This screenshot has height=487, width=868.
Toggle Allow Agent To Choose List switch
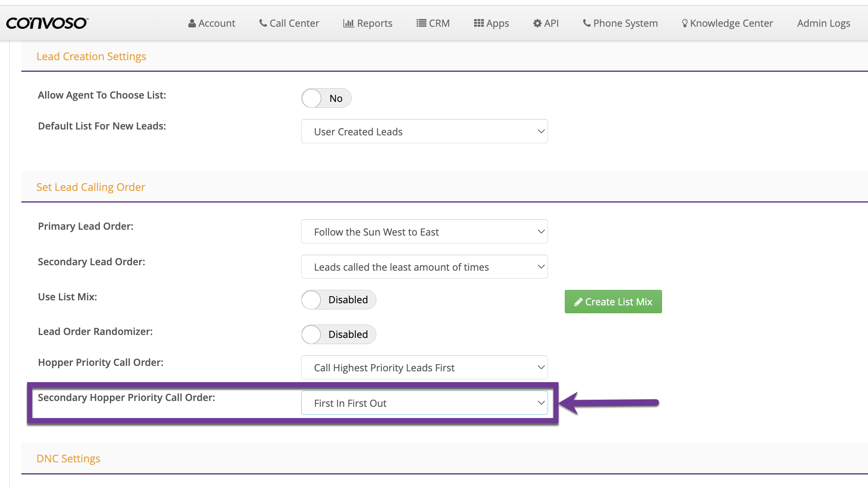click(326, 98)
